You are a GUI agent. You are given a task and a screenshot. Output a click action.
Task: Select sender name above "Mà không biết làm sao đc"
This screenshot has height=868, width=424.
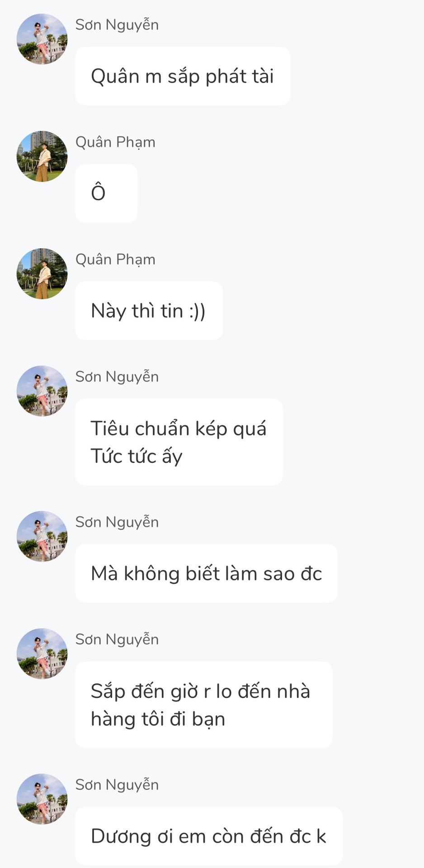(x=117, y=522)
